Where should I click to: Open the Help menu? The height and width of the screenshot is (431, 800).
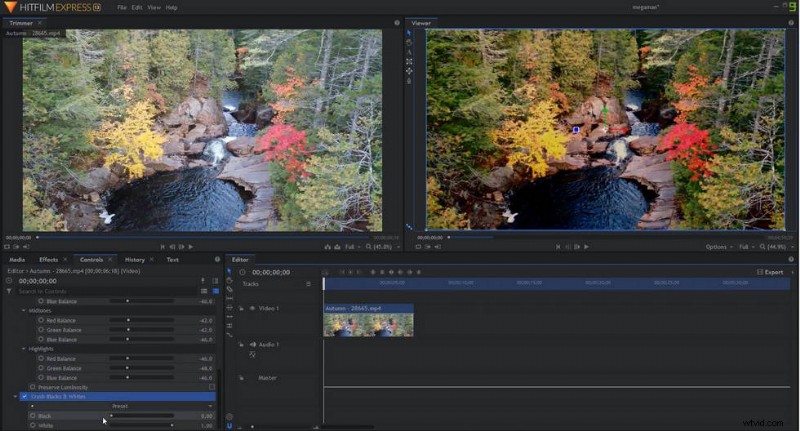click(x=171, y=8)
